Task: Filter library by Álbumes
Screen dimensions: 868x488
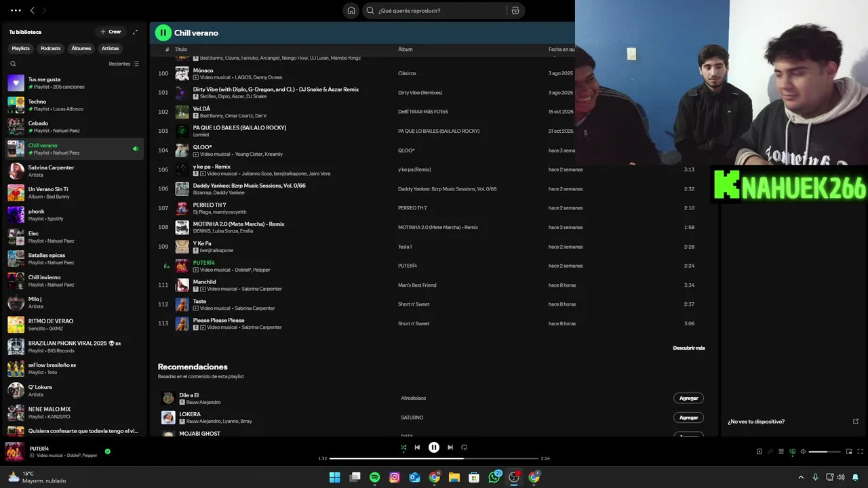Action: (81, 49)
